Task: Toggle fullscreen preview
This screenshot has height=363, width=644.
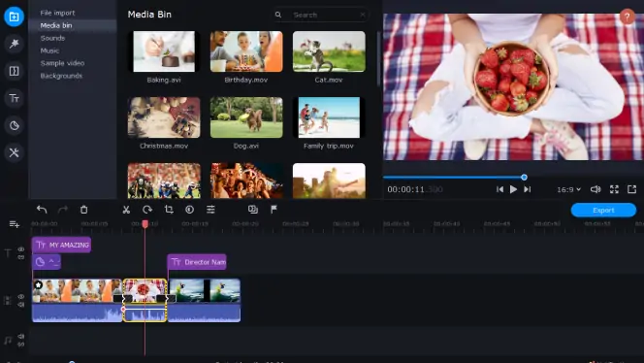Action: (614, 189)
